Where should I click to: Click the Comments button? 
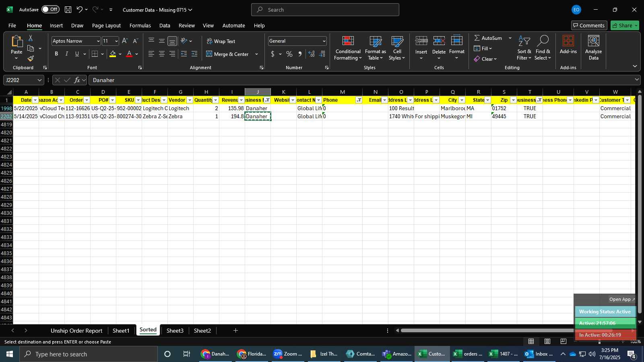(589, 25)
